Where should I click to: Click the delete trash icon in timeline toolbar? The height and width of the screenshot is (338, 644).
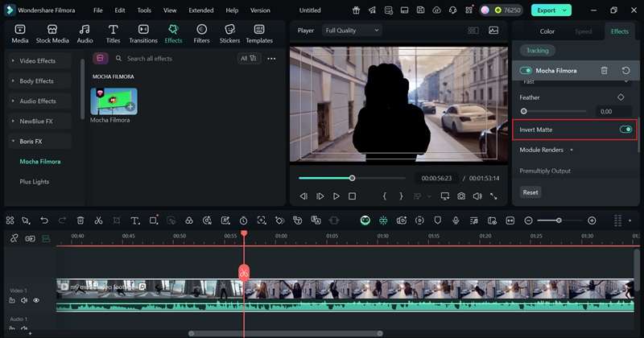[x=80, y=221]
